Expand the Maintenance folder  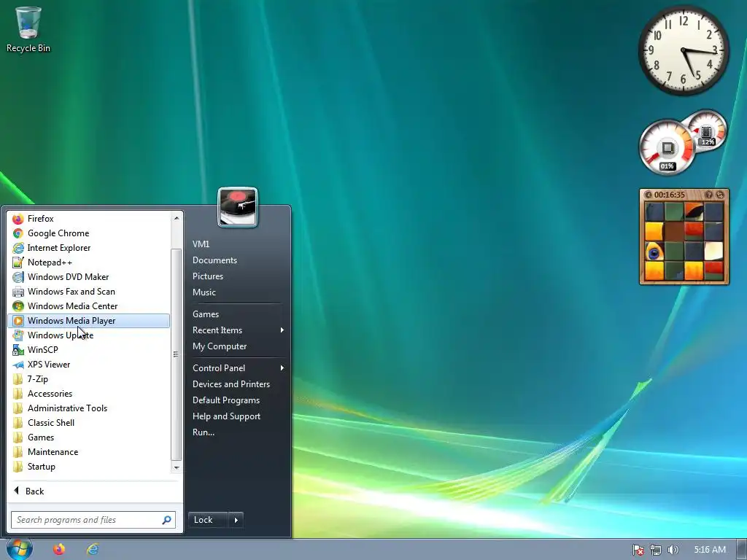tap(88, 452)
